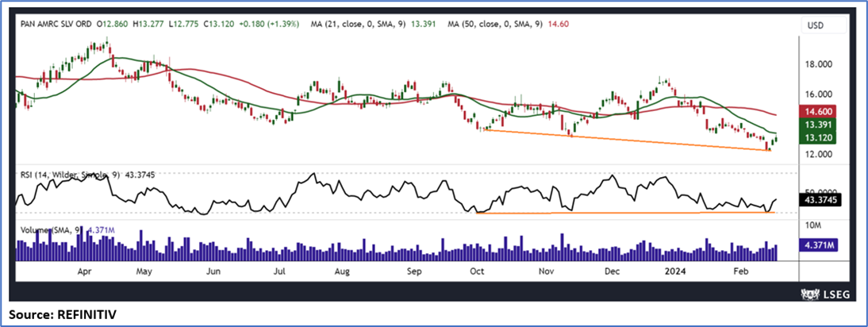Click the Aug label on the time axis

[x=343, y=271]
